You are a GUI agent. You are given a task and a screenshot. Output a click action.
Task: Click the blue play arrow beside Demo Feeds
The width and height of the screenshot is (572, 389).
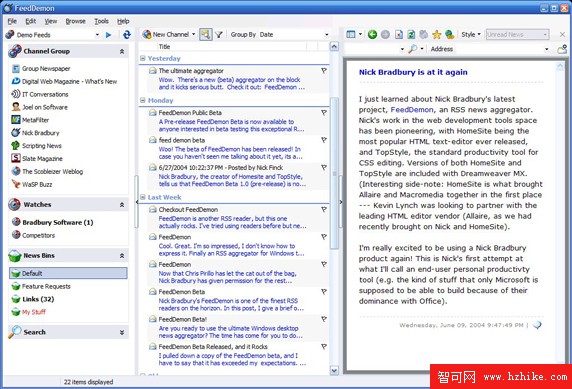[108, 35]
